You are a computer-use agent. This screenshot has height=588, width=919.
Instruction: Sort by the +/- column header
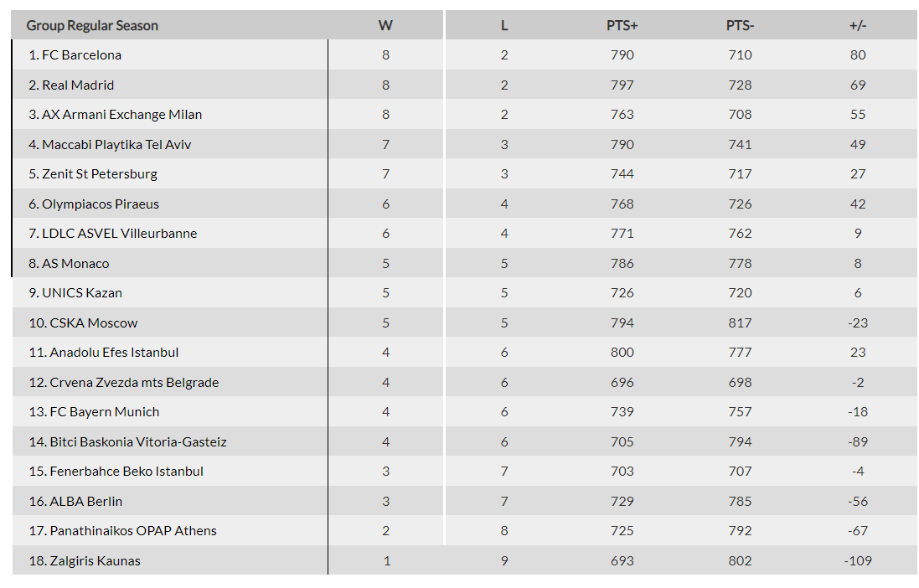(858, 25)
